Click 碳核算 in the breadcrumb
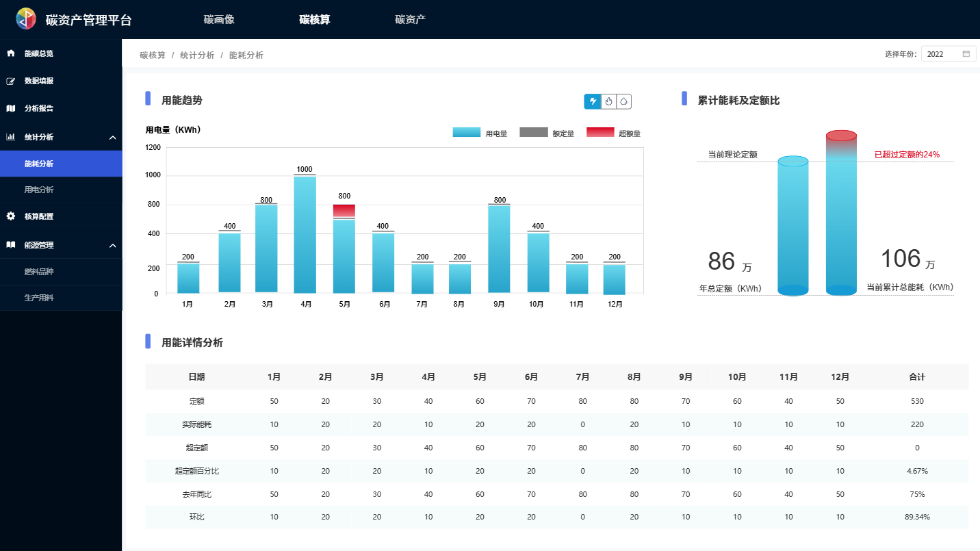Screen dimensions: 980x551 pyautogui.click(x=153, y=55)
